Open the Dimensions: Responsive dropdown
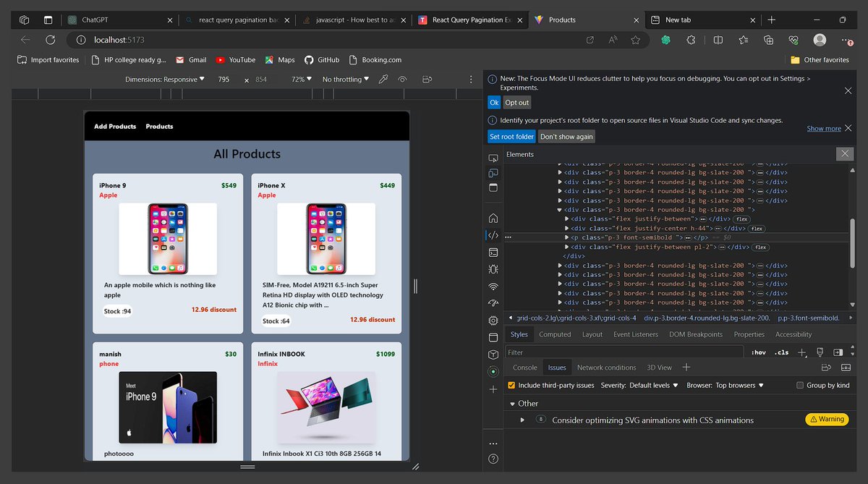 (x=165, y=79)
